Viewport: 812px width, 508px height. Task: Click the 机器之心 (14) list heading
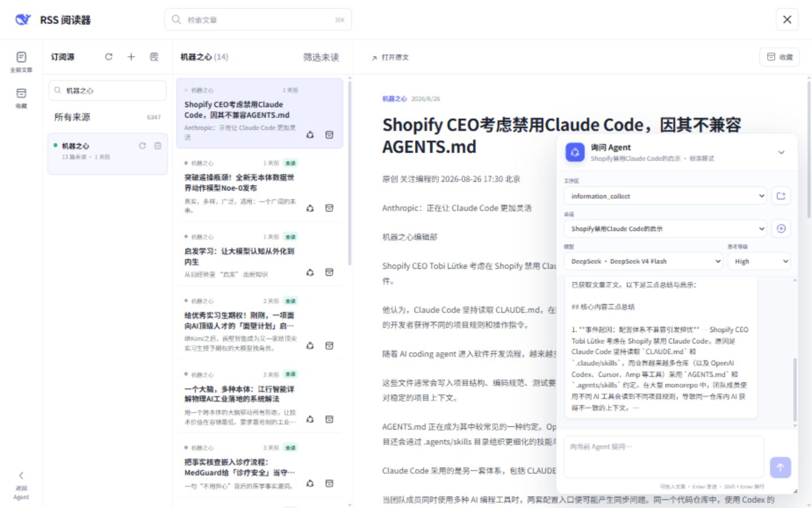(204, 57)
